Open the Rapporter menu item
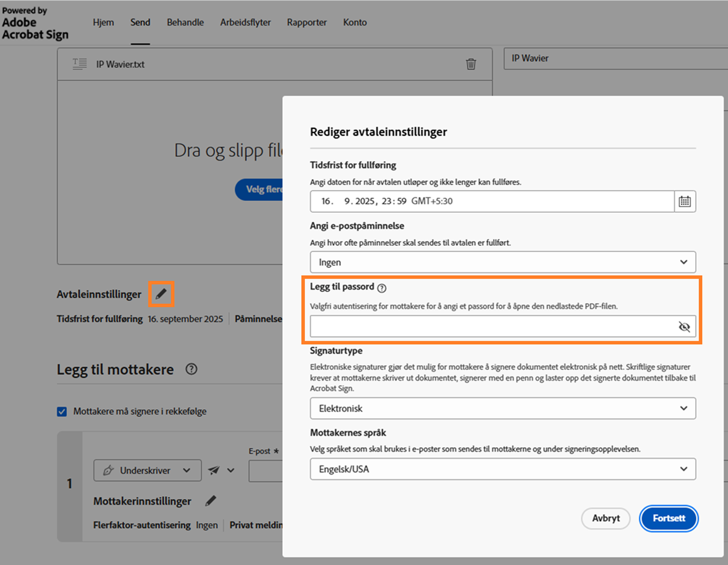Viewport: 728px width, 565px height. pos(306,22)
